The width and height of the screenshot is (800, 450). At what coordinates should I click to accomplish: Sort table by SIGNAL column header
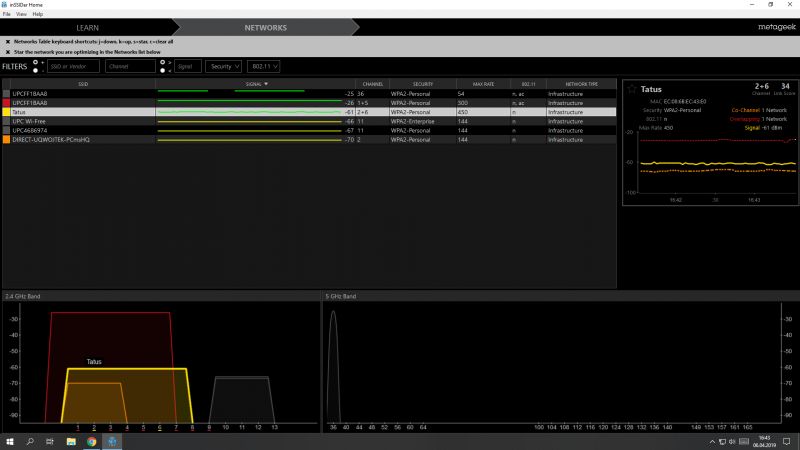(x=255, y=84)
